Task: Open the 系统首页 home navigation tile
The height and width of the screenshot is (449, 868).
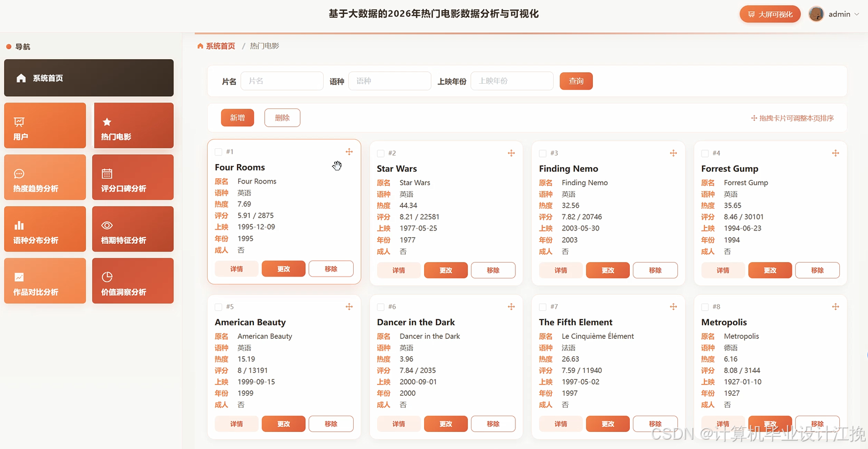Action: pyautogui.click(x=89, y=78)
